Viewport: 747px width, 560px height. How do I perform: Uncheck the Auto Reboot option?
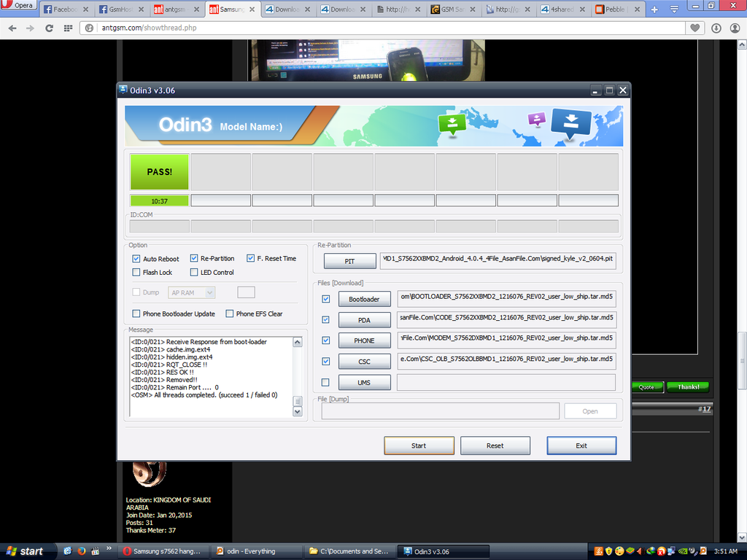click(136, 259)
